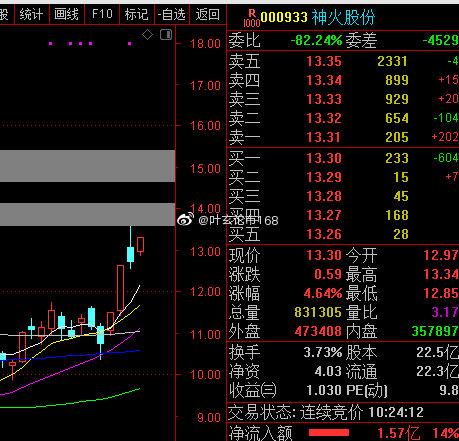Image resolution: width=459 pixels, height=441 pixels.
Task: Click the 量比 label
Action: [361, 312]
